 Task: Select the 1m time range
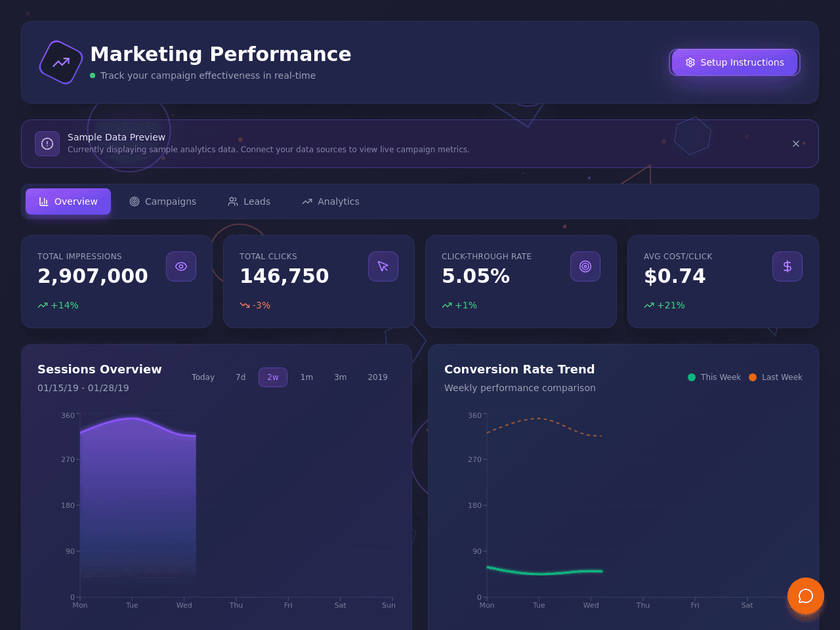tap(306, 377)
